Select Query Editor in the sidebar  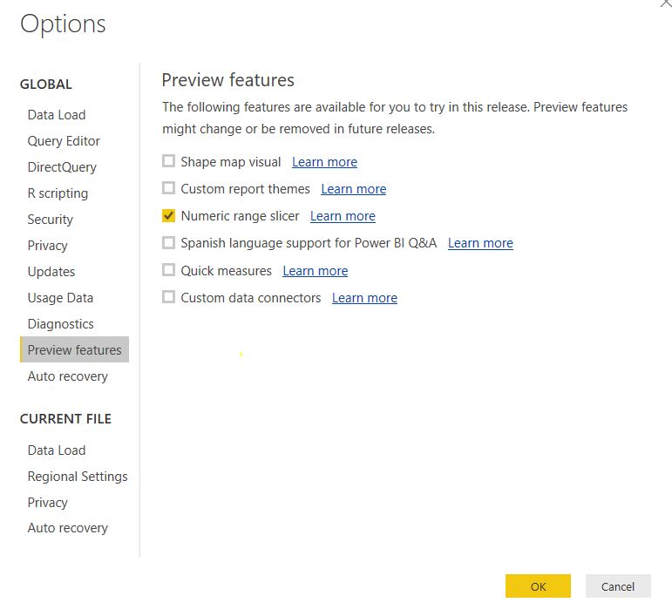64,141
